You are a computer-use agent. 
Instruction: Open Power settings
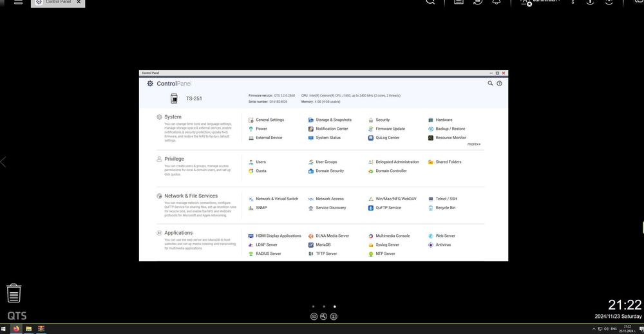click(x=258, y=129)
